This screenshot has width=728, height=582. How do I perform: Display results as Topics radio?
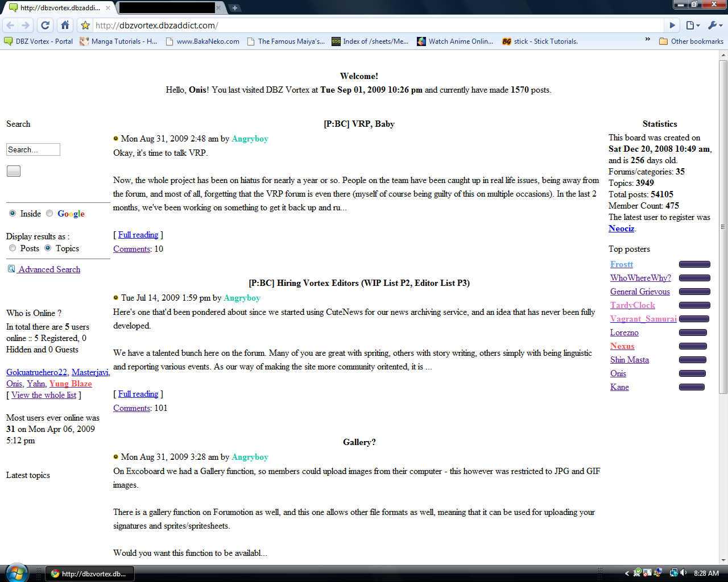point(48,248)
